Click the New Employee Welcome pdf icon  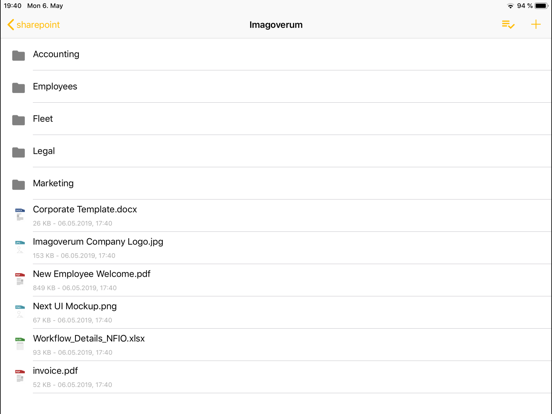[20, 279]
